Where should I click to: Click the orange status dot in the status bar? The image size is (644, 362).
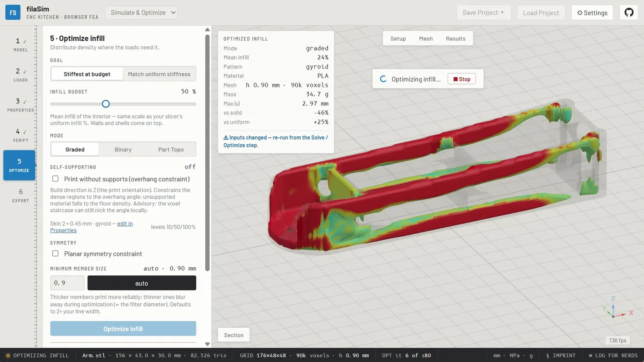point(8,356)
